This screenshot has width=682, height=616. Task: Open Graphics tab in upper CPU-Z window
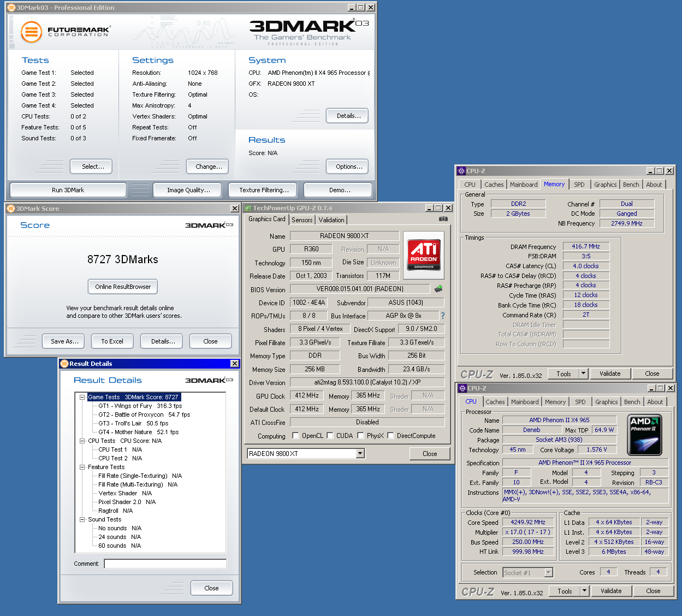pyautogui.click(x=606, y=185)
